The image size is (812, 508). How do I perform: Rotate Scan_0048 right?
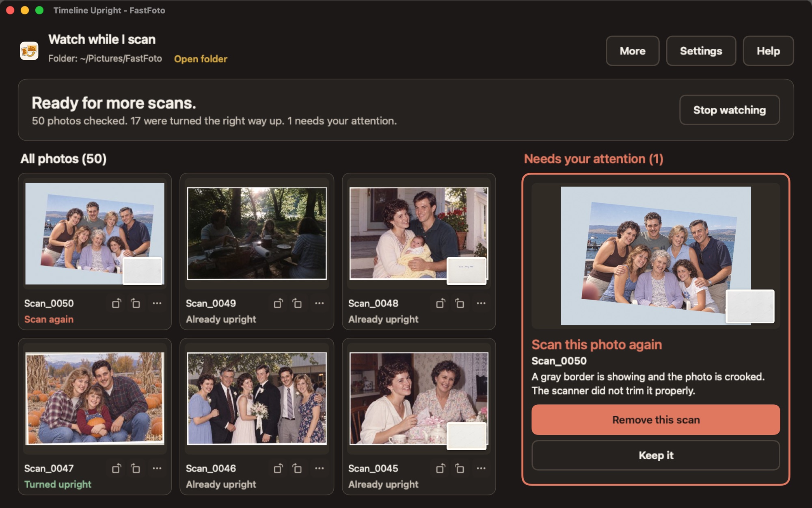click(x=459, y=303)
